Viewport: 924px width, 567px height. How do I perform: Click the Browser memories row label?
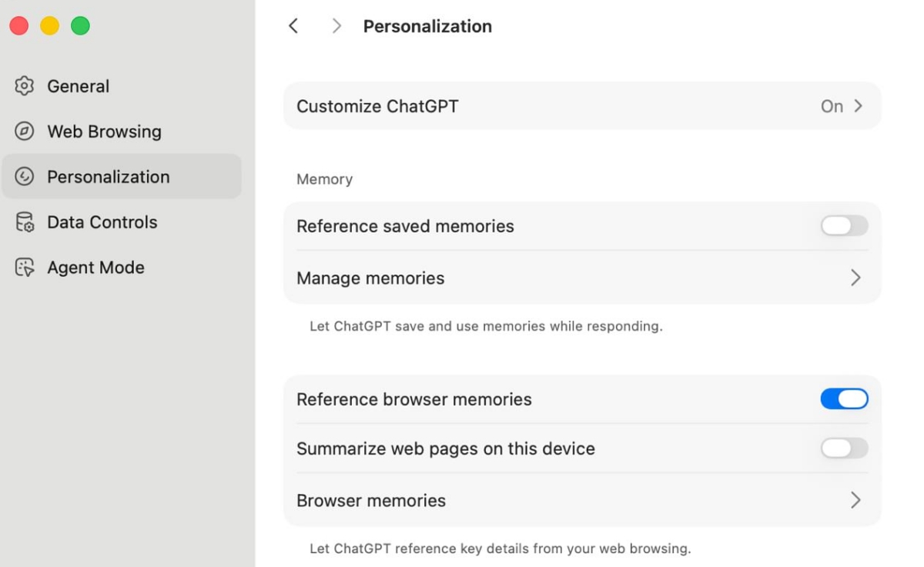point(371,500)
